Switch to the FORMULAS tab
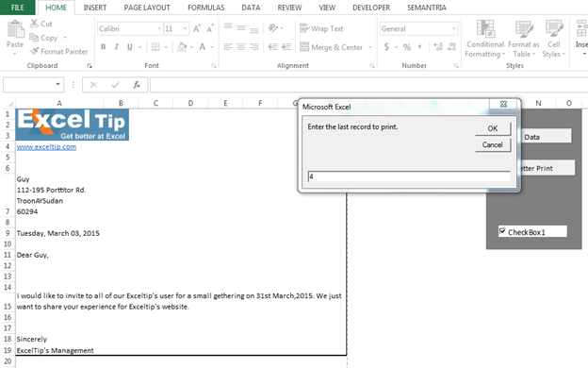 coord(205,8)
